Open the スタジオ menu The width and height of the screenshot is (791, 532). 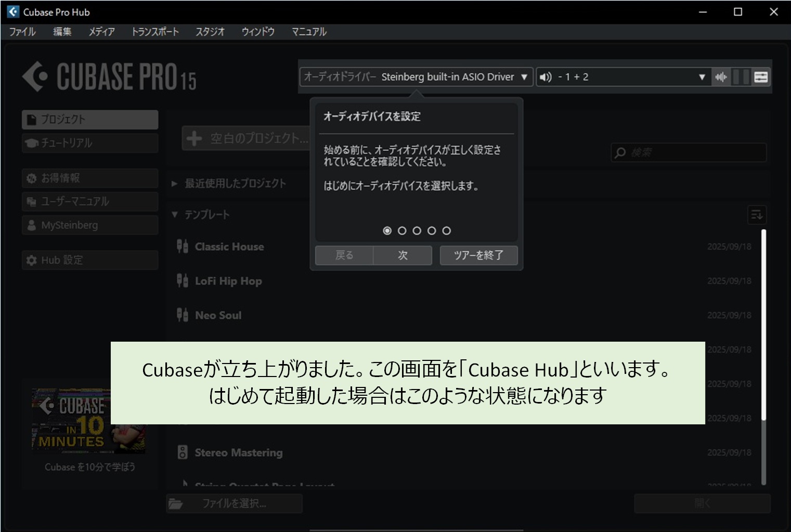tap(210, 32)
